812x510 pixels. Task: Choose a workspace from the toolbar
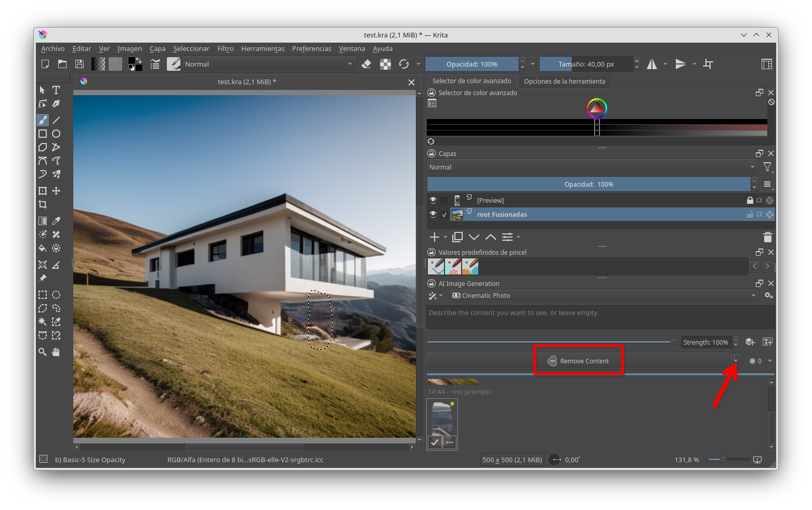[x=766, y=64]
